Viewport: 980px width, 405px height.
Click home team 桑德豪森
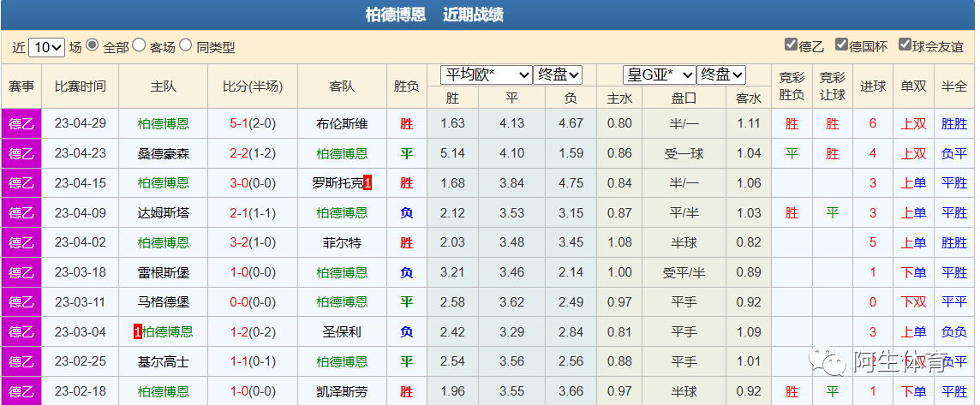(x=163, y=153)
